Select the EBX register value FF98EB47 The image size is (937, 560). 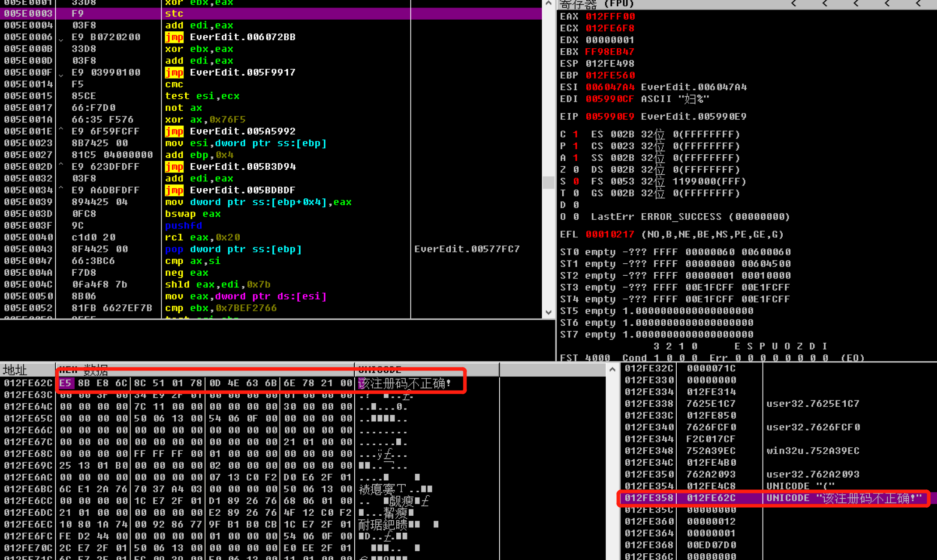tap(611, 52)
